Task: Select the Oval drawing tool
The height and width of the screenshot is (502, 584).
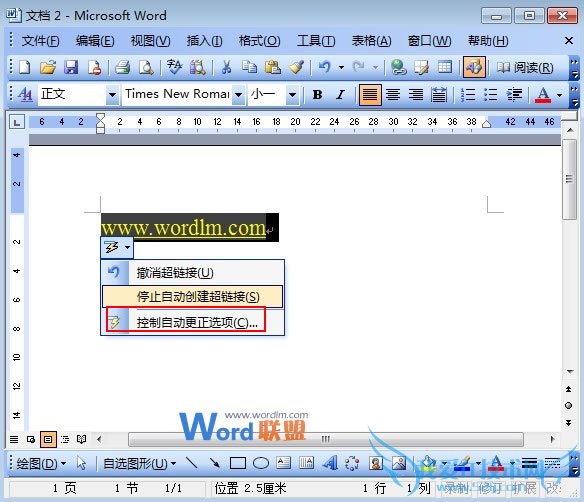Action: click(x=261, y=463)
